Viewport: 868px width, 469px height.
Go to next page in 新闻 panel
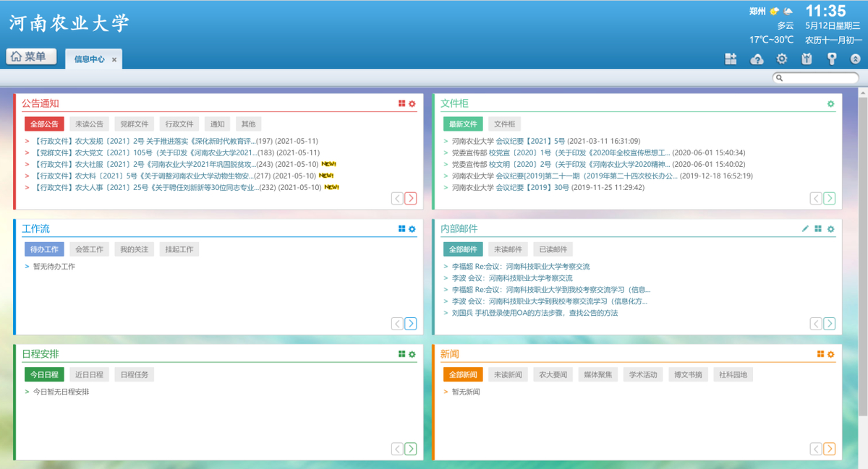[x=830, y=449]
